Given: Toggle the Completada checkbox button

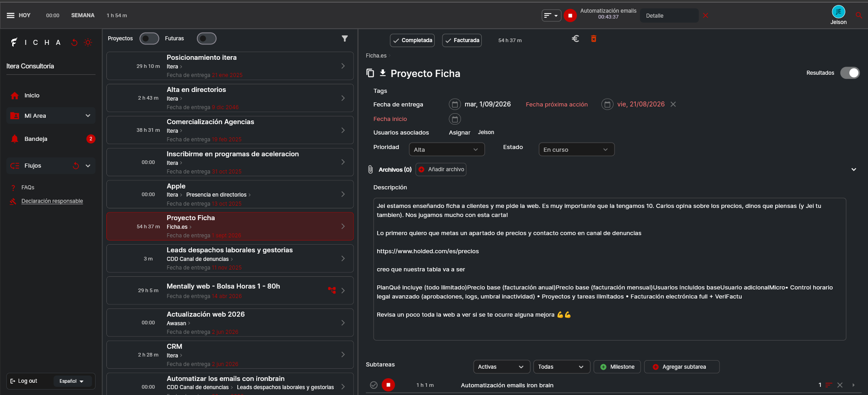Looking at the screenshot, I should tap(412, 40).
